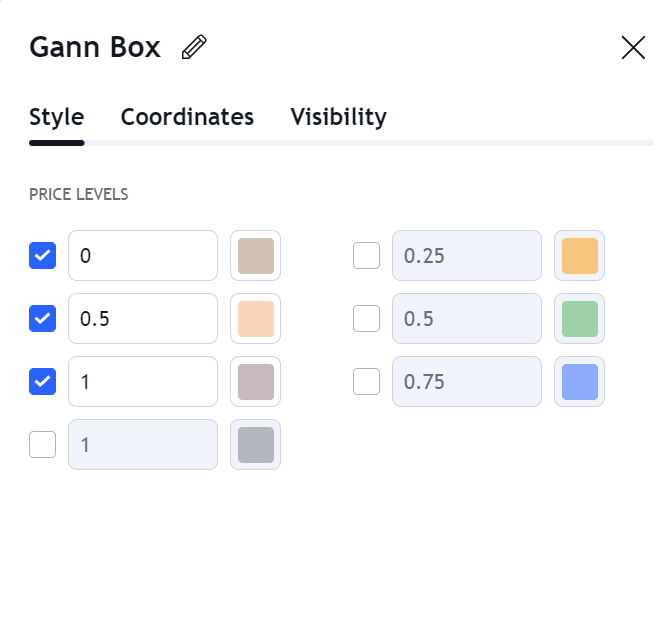Uncheck the checked price level 1 checkbox
The height and width of the screenshot is (631, 654).
[x=43, y=381]
